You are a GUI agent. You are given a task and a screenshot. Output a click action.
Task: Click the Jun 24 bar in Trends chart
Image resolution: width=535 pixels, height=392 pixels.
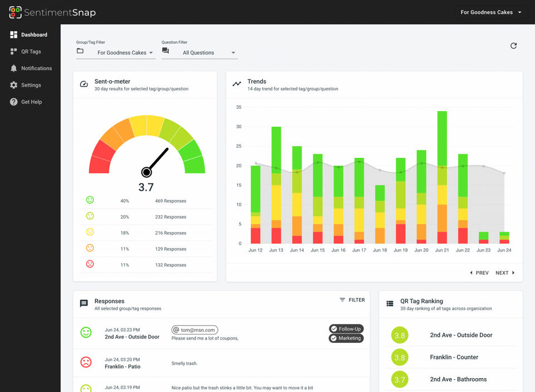(504, 238)
